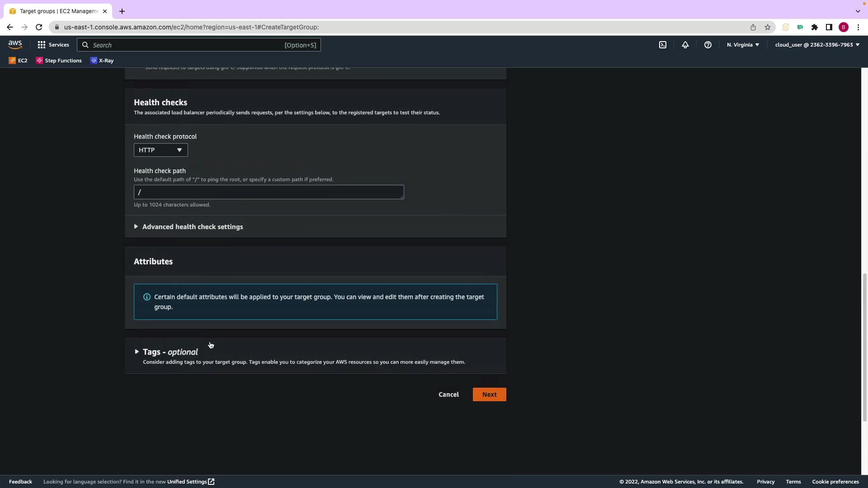Focus the Health check path field
Image resolution: width=868 pixels, height=488 pixels.
[269, 192]
